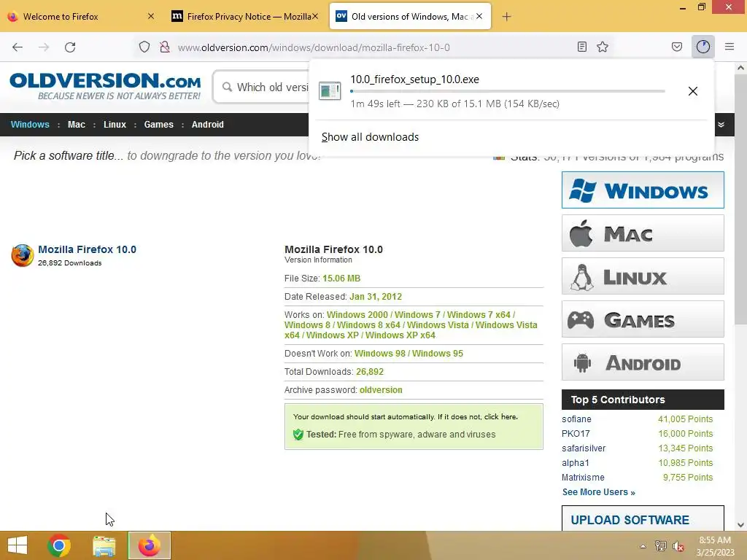The width and height of the screenshot is (747, 560).
Task: Close the Old versions of Windows tab
Action: [479, 16]
